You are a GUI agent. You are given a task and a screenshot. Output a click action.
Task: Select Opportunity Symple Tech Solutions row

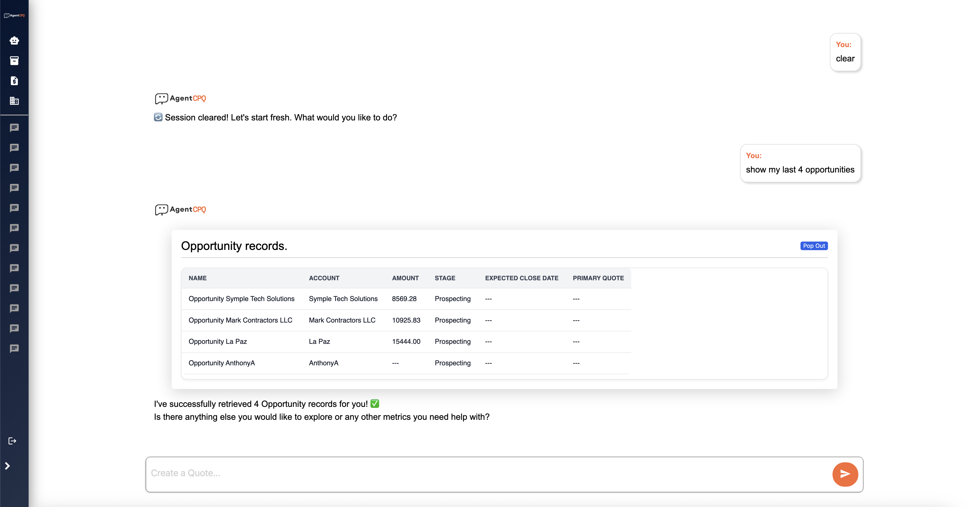click(241, 299)
